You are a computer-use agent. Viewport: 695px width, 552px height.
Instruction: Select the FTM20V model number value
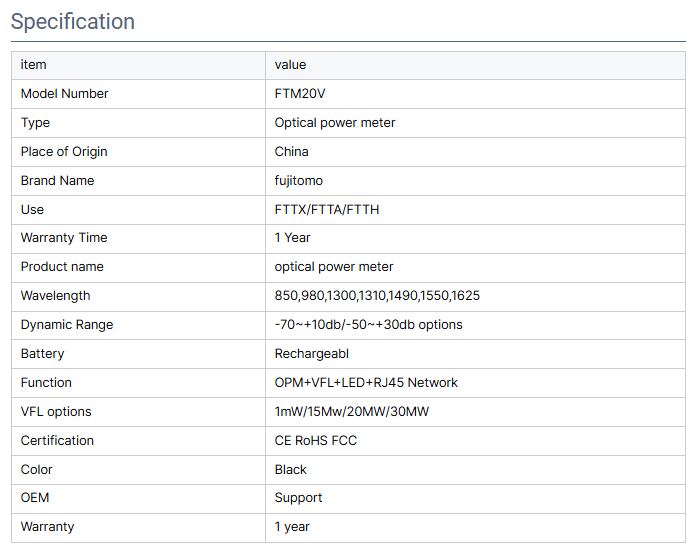300,94
